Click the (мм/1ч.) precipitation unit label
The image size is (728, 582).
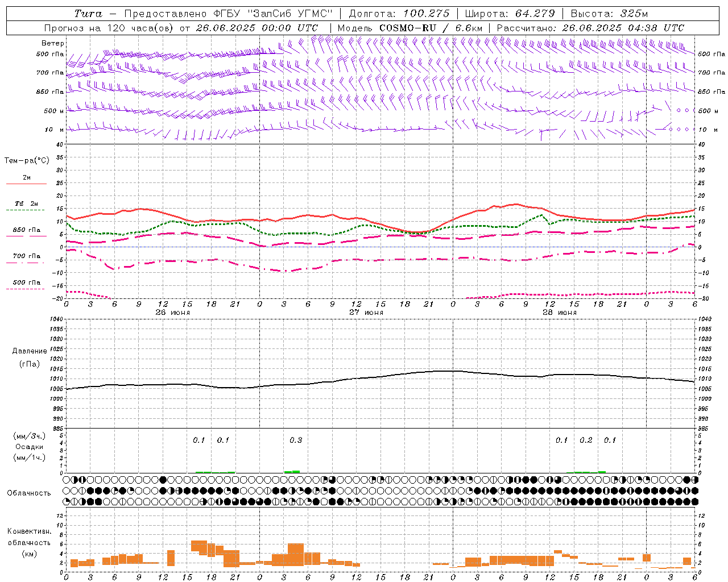[30, 458]
